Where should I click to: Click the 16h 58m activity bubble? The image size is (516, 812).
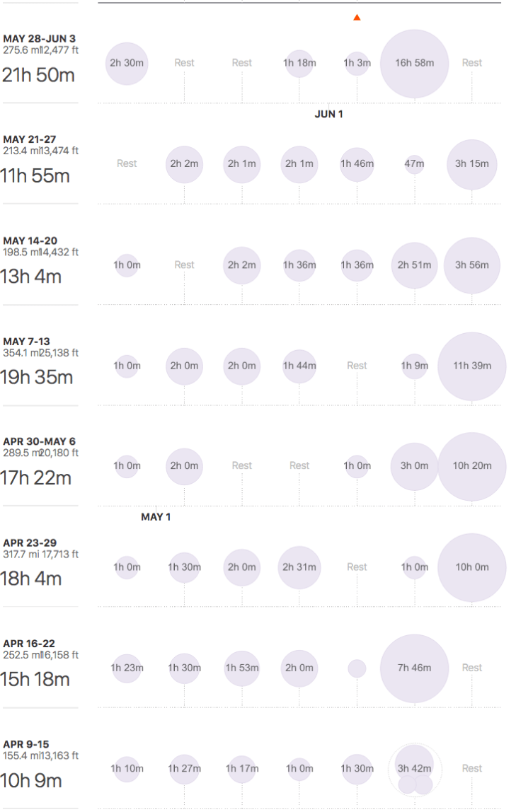(414, 63)
